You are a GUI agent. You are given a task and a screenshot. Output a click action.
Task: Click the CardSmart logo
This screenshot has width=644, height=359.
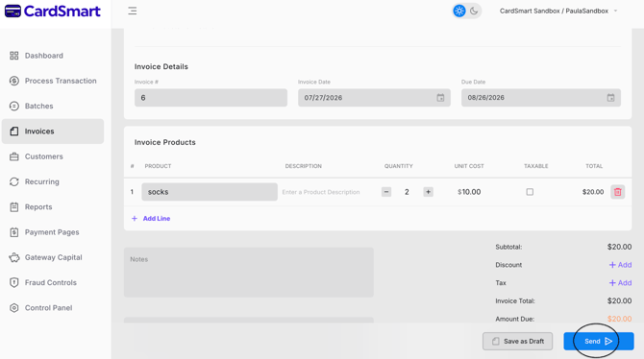[52, 12]
